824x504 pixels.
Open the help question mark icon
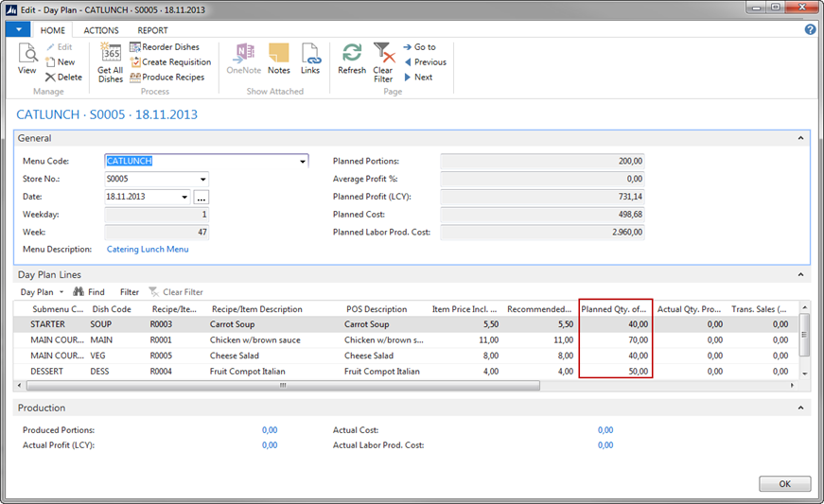point(811,30)
